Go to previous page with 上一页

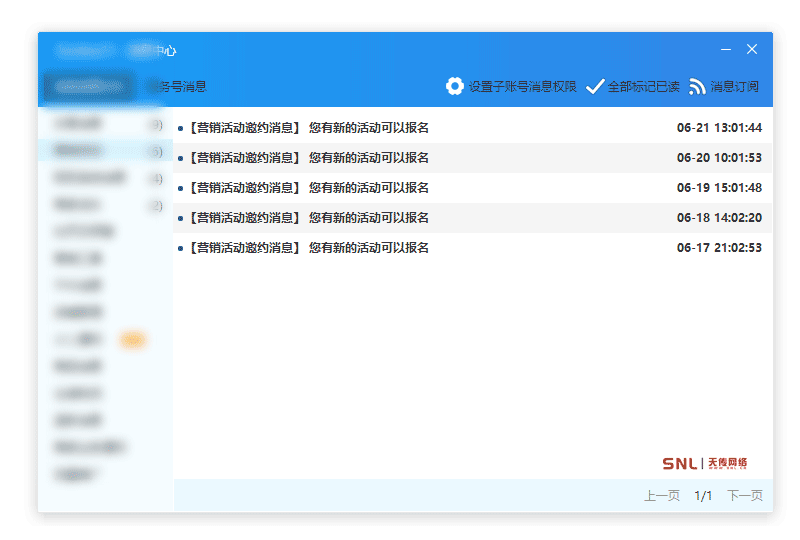tap(661, 496)
